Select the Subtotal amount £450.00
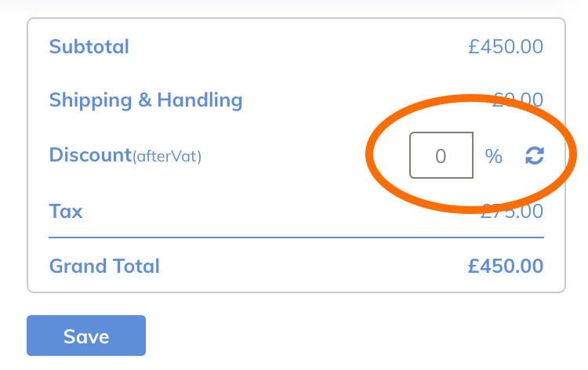This screenshot has height=370, width=588. [x=505, y=47]
